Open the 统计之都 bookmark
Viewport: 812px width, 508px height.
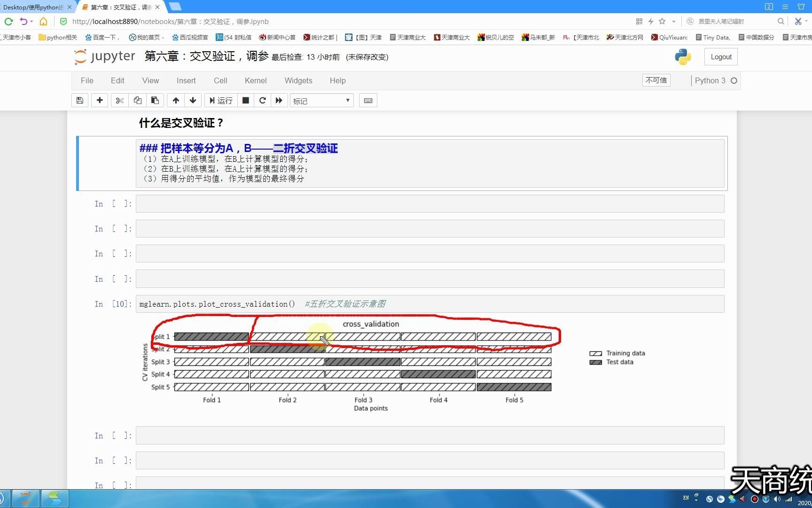tap(320, 37)
